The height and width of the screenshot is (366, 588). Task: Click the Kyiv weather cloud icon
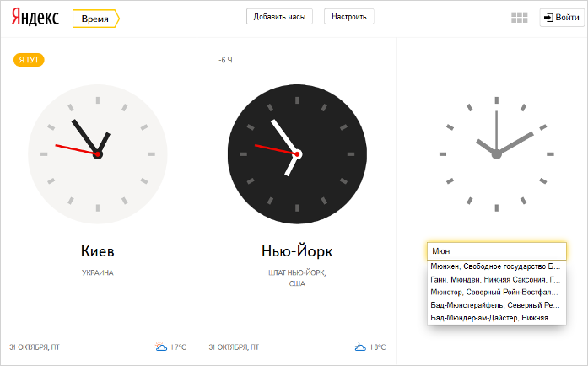pyautogui.click(x=161, y=347)
